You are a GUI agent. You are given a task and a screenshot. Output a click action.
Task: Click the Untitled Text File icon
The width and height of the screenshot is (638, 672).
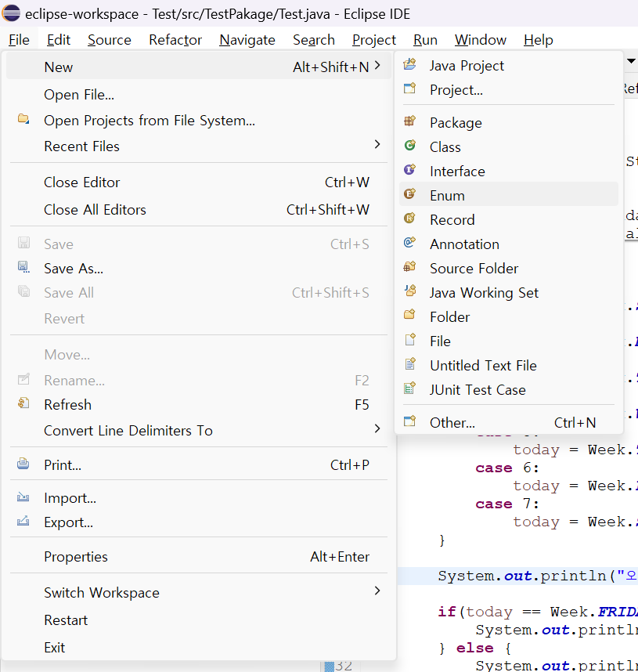pos(409,364)
